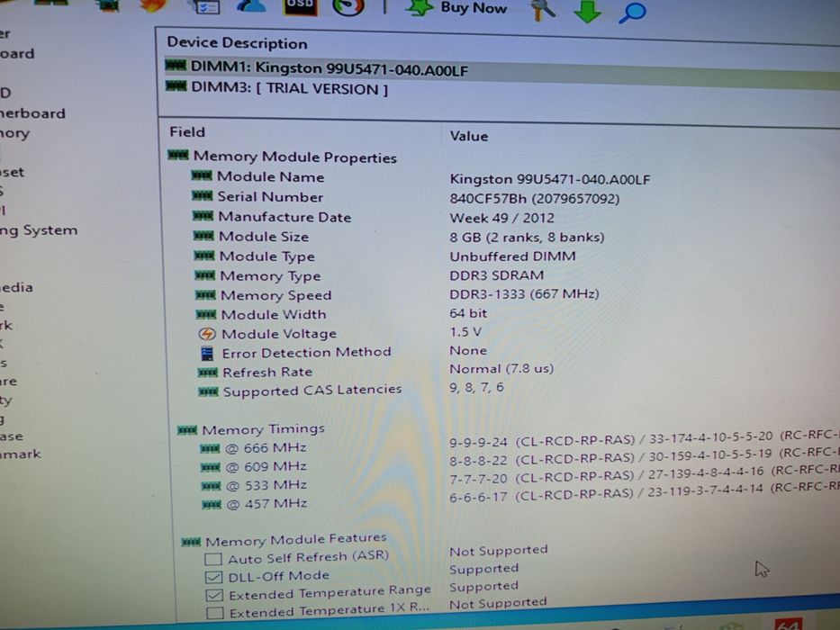This screenshot has width=840, height=630.
Task: Click the green down-arrow update icon
Action: [587, 11]
